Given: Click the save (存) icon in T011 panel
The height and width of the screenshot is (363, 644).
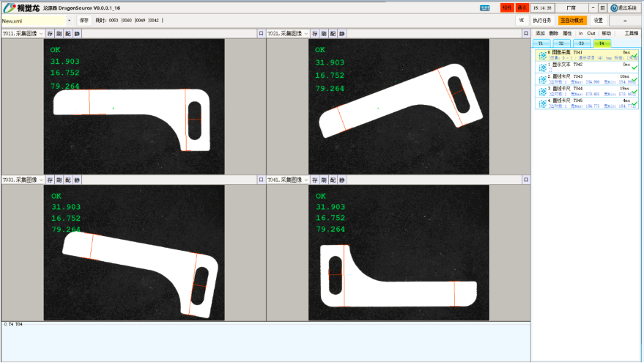Looking at the screenshot, I should click(50, 34).
